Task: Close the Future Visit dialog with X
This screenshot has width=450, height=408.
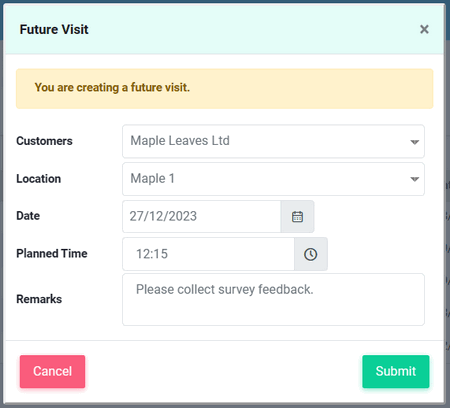Action: pyautogui.click(x=424, y=29)
